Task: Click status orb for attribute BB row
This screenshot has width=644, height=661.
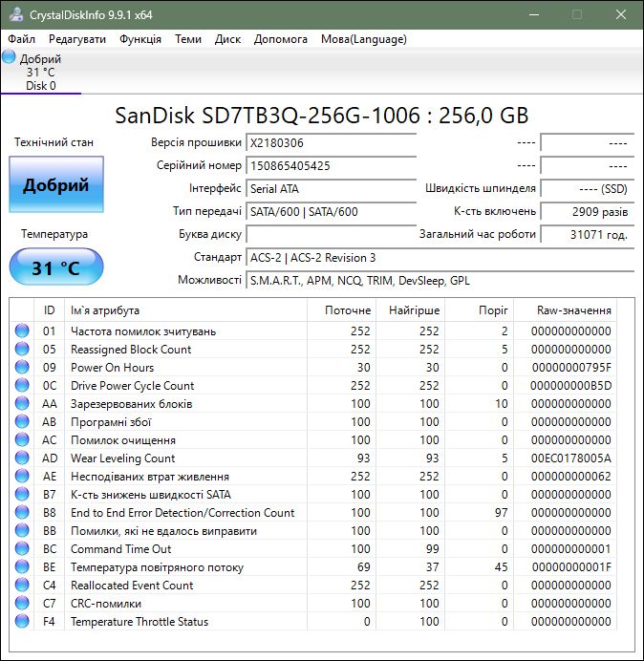Action: (x=22, y=530)
